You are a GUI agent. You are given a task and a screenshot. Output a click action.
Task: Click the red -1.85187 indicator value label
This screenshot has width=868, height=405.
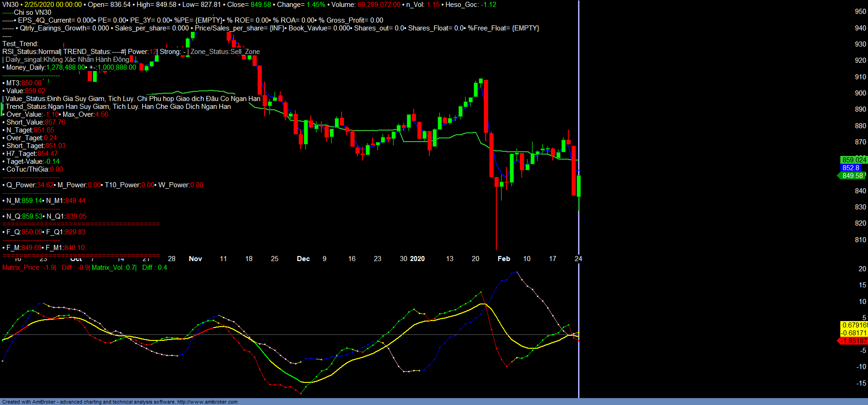pos(854,341)
